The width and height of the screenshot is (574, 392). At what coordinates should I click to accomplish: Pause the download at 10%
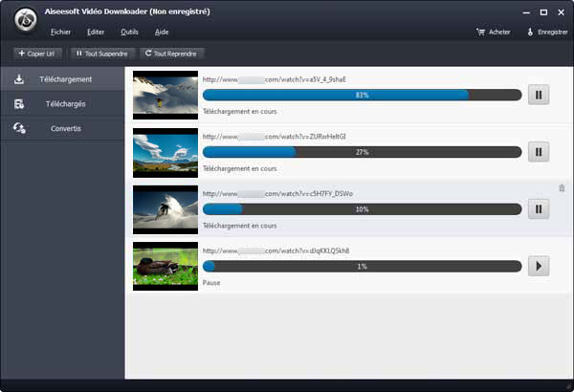(x=539, y=209)
